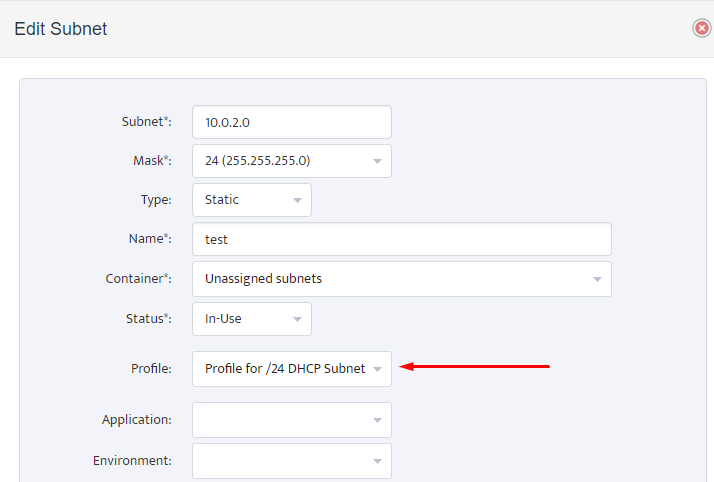This screenshot has width=714, height=482.
Task: Click the arrow icon of Container selector
Action: (x=597, y=279)
